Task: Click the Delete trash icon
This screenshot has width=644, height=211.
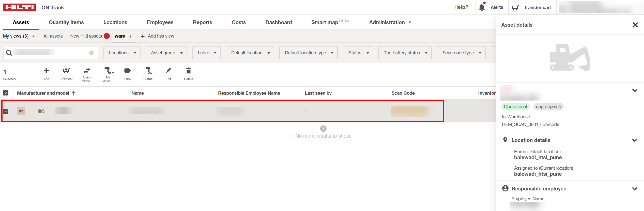Action: pyautogui.click(x=188, y=71)
